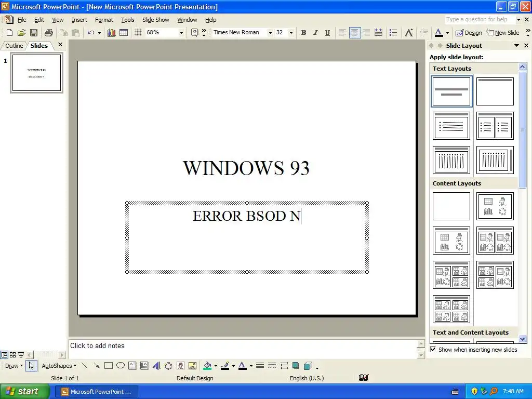532x399 pixels.
Task: Insert WordArt from the Drawing toolbar
Action: tap(156, 365)
